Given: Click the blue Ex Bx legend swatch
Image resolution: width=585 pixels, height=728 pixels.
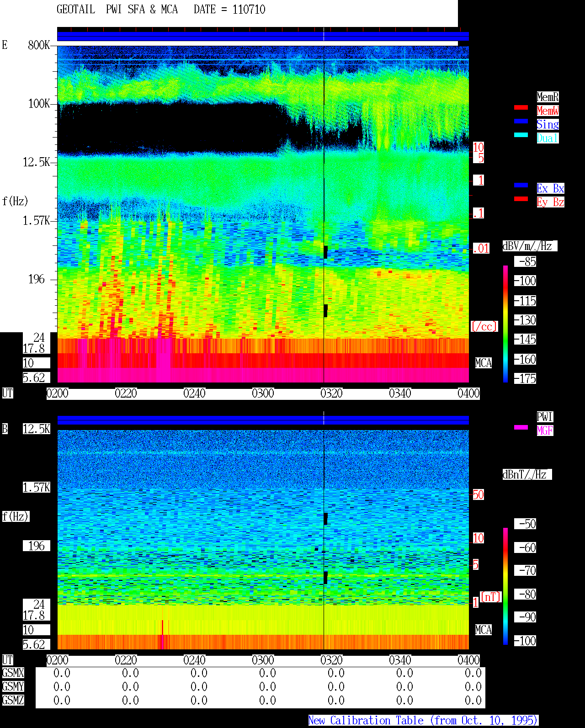Looking at the screenshot, I should pos(521,185).
